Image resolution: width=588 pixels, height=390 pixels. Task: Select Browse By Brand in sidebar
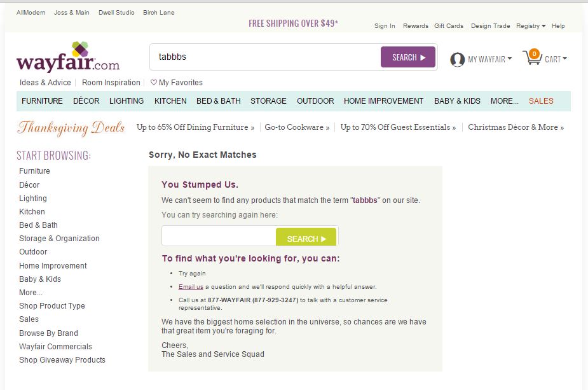[48, 333]
